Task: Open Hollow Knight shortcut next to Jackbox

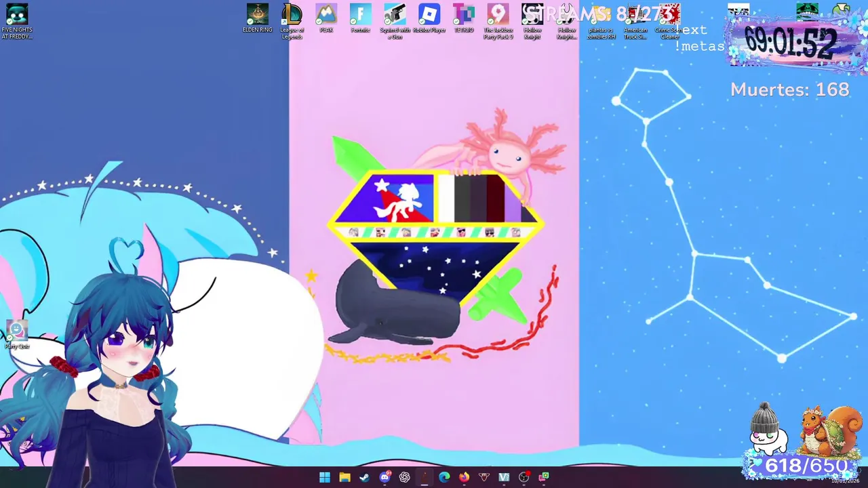Action: pos(532,21)
